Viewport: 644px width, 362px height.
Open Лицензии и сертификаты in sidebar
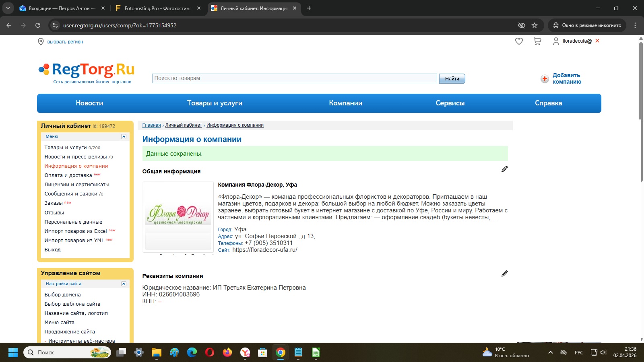point(77,185)
